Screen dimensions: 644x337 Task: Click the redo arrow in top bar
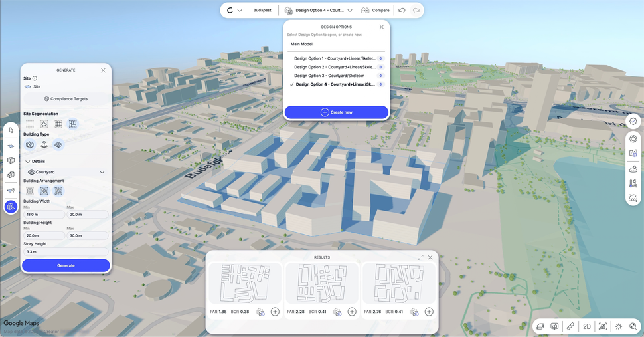(416, 10)
